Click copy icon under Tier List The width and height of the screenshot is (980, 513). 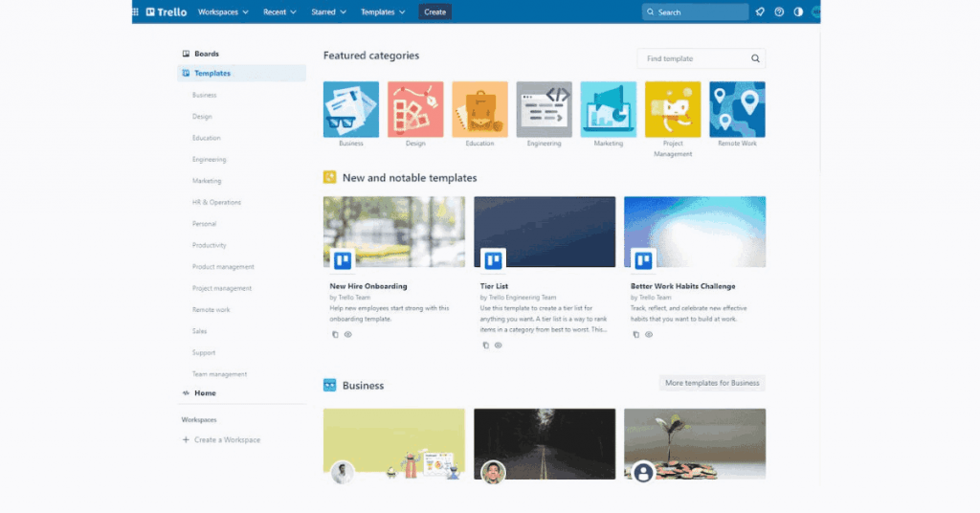tap(485, 345)
